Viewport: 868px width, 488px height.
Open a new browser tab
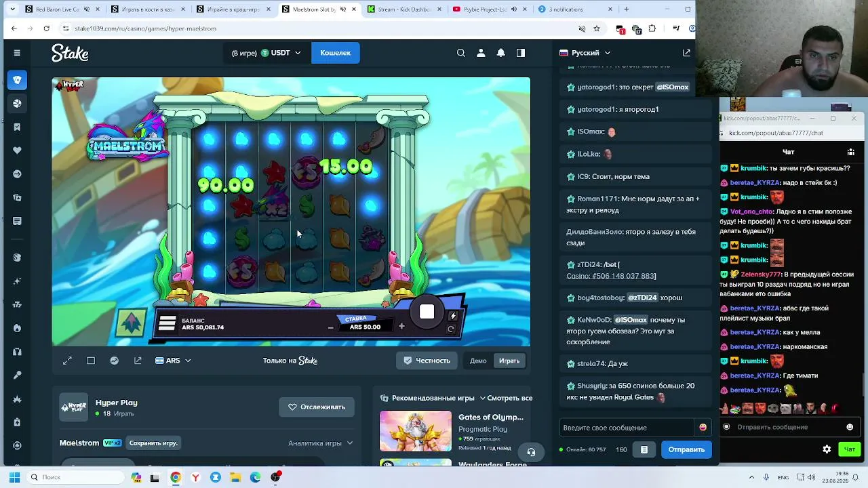coord(626,9)
